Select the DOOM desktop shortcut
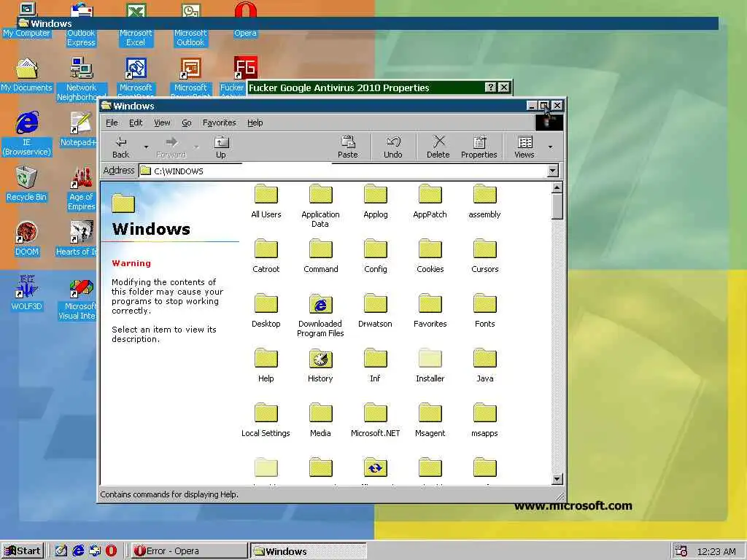The height and width of the screenshot is (560, 747). (x=27, y=238)
